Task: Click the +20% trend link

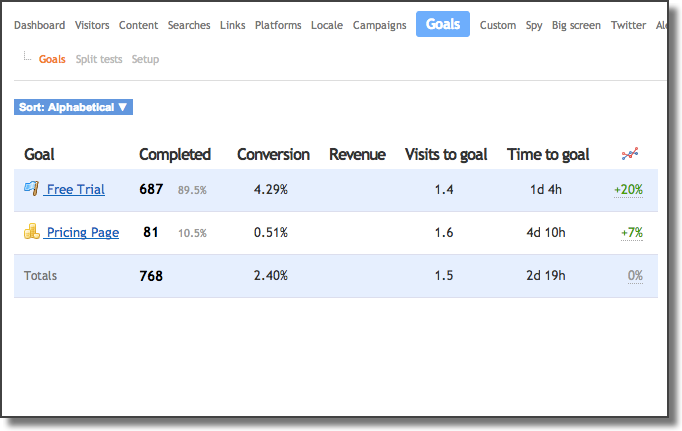Action: click(628, 190)
